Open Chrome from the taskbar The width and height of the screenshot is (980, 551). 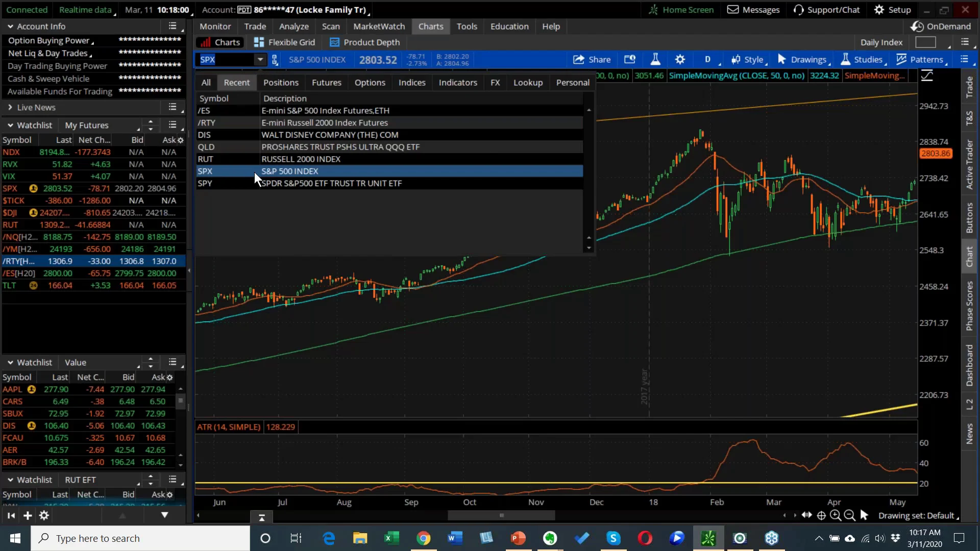[423, 538]
